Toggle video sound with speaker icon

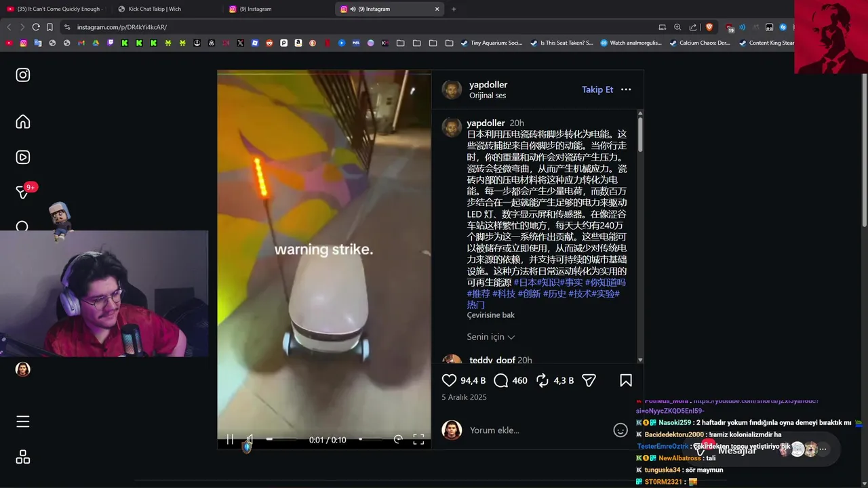coord(250,439)
